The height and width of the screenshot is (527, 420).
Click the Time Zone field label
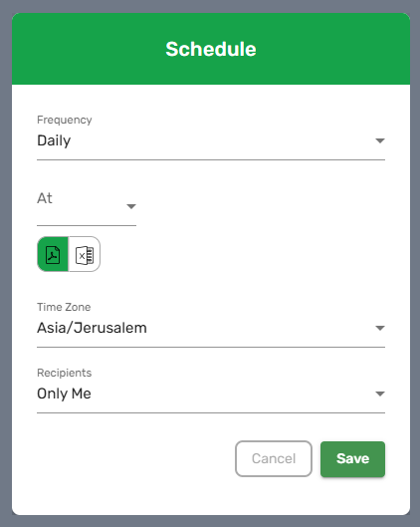point(64,307)
